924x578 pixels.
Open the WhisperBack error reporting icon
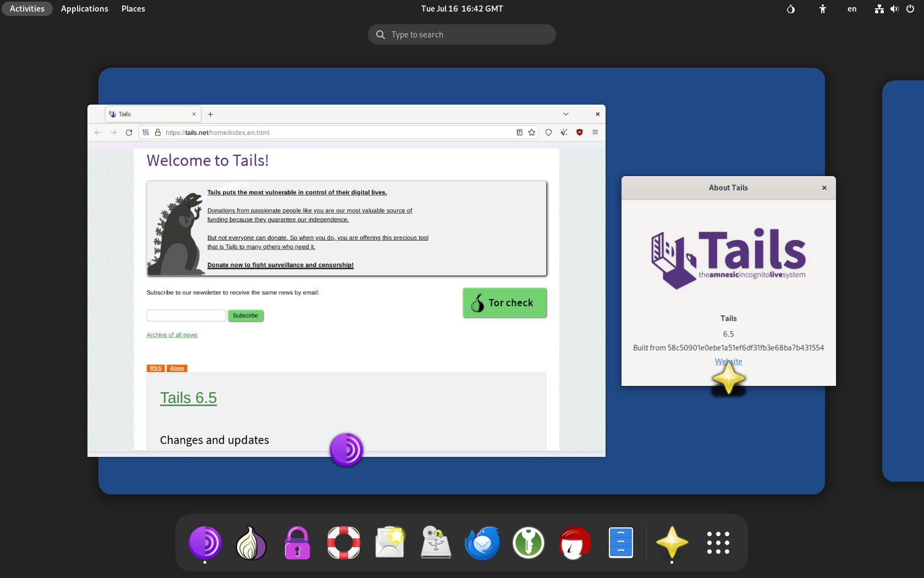[x=390, y=543]
